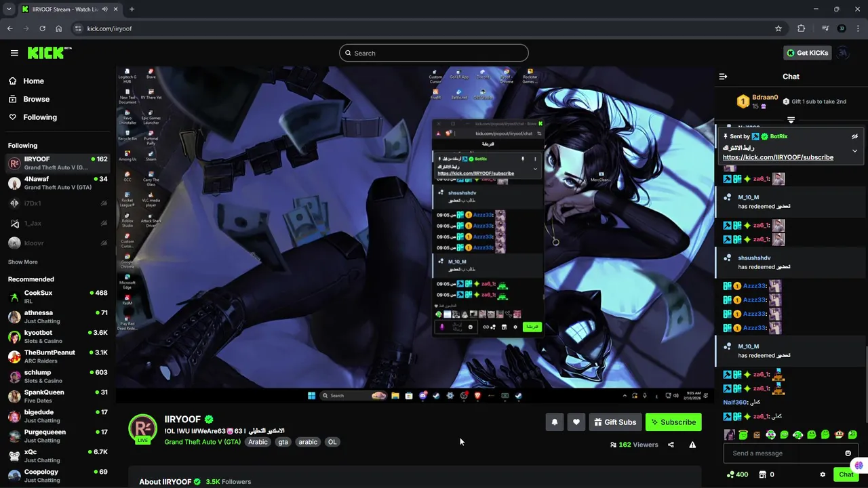This screenshot has width=868, height=488.
Task: Open Coopology recommended channel
Action: pos(58,476)
